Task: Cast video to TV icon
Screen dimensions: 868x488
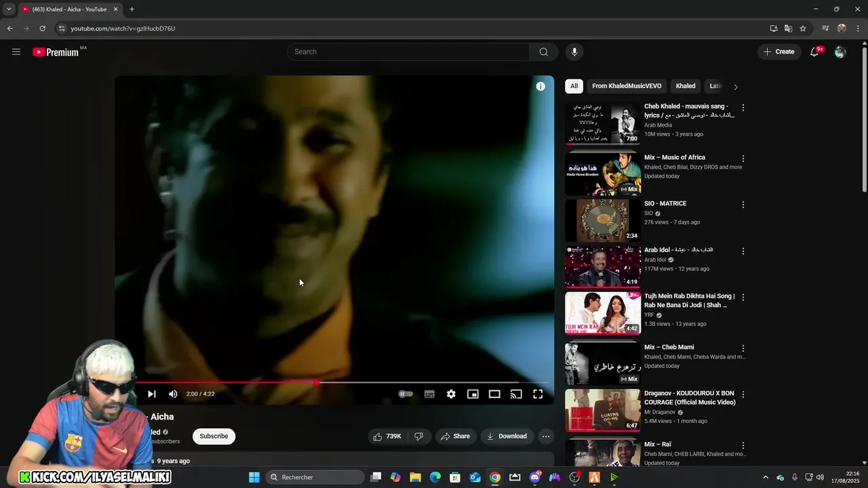Action: [x=516, y=394]
